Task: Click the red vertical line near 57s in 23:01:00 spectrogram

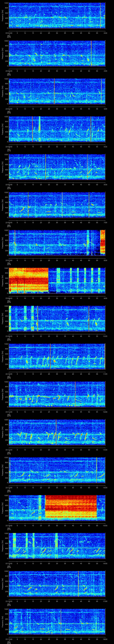Action: 100,16
